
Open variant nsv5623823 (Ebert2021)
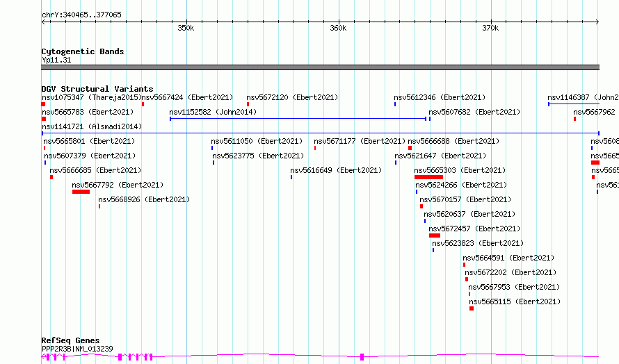click(478, 243)
